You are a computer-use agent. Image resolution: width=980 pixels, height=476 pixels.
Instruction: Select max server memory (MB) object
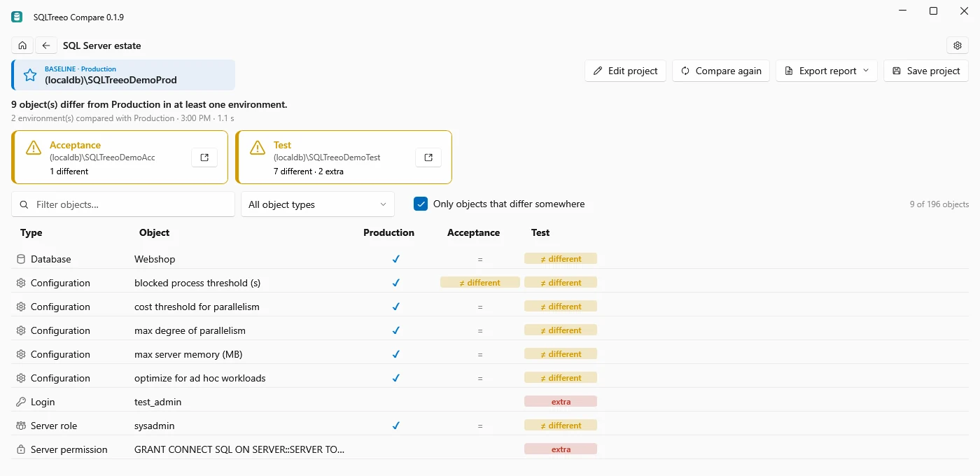(188, 354)
